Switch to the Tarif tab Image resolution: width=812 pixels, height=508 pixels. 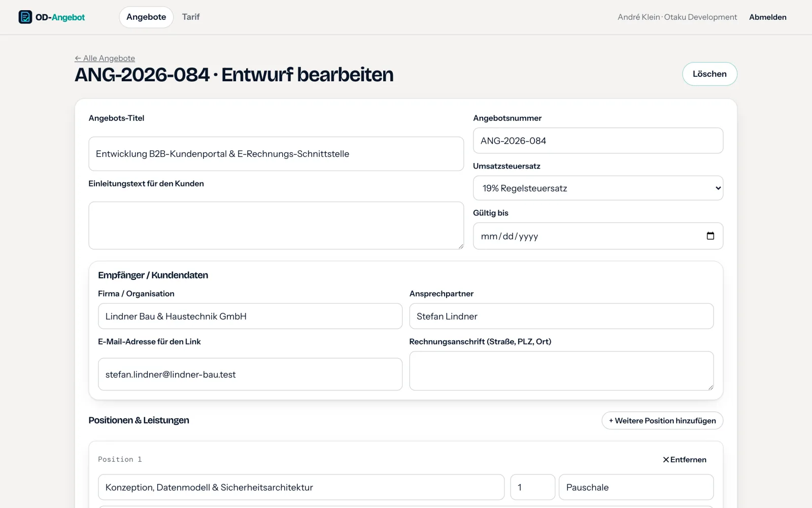click(191, 17)
